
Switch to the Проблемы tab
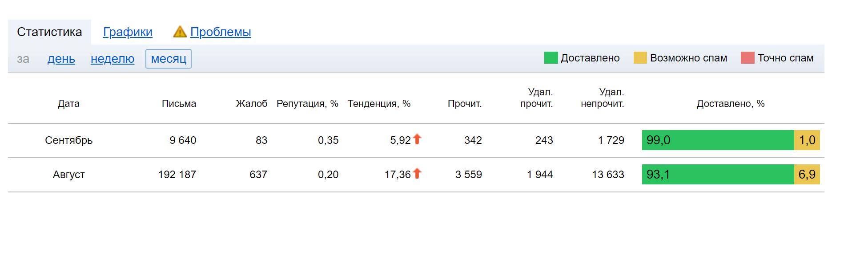pos(221,32)
